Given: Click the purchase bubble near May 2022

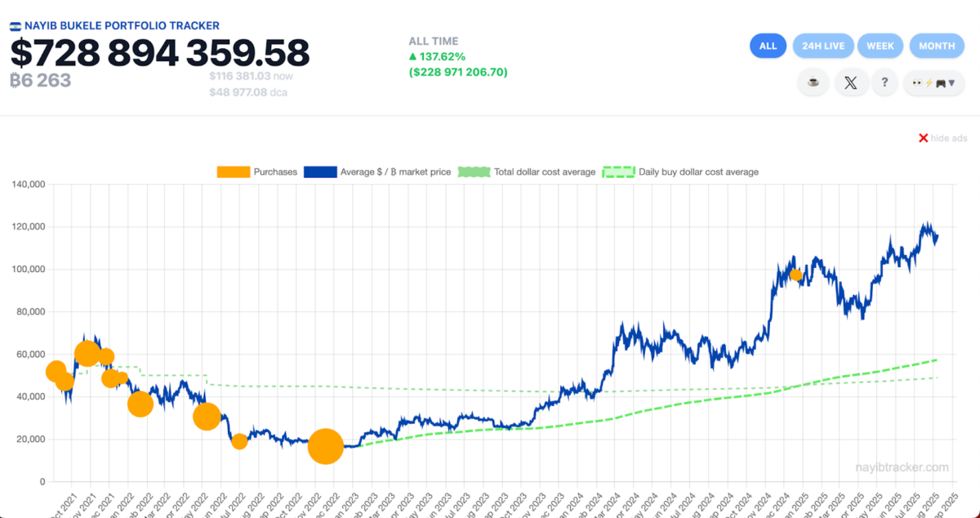Looking at the screenshot, I should (207, 416).
